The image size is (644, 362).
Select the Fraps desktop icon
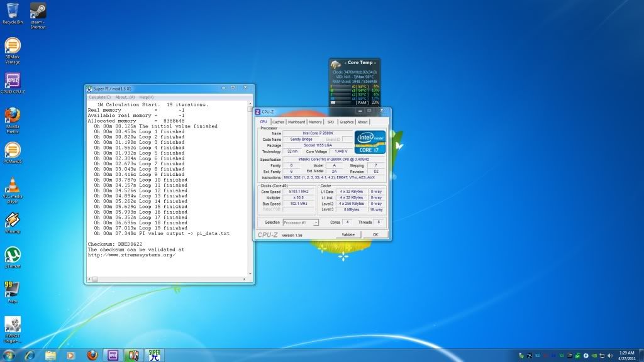click(13, 292)
